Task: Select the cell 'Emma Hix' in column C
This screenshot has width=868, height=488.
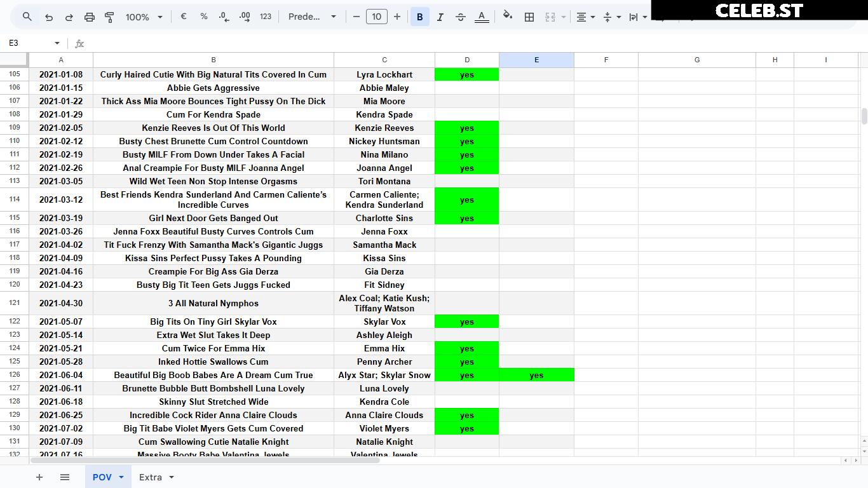Action: click(384, 348)
